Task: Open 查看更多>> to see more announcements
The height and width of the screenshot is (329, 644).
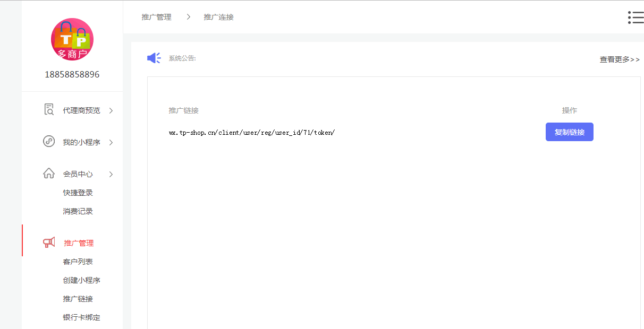Action: (619, 59)
